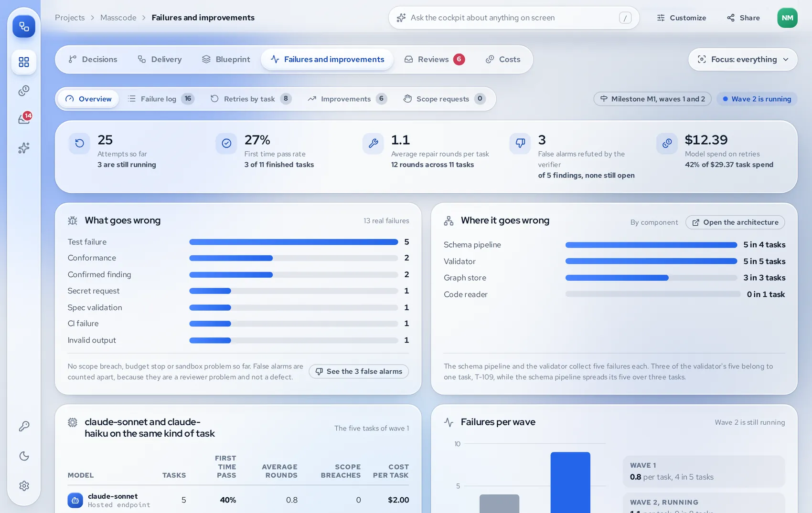Click the wrench icon beside 1.1
Screen dimensions: 812x513
point(373,143)
